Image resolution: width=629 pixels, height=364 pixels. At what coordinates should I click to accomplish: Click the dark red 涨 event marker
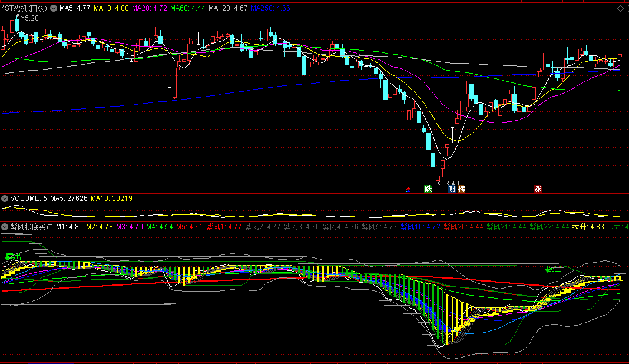(538, 188)
